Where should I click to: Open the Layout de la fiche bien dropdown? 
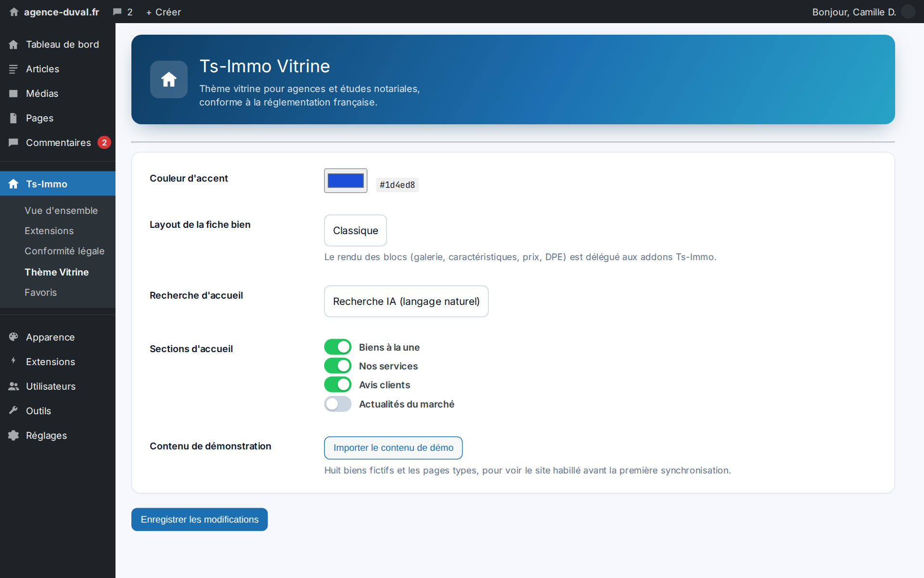(x=356, y=231)
